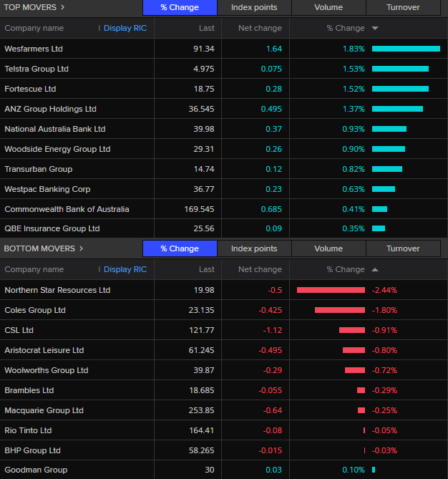The image size is (448, 479).
Task: Open the BOTTOM MOVERS chevron arrow
Action: 82,248
